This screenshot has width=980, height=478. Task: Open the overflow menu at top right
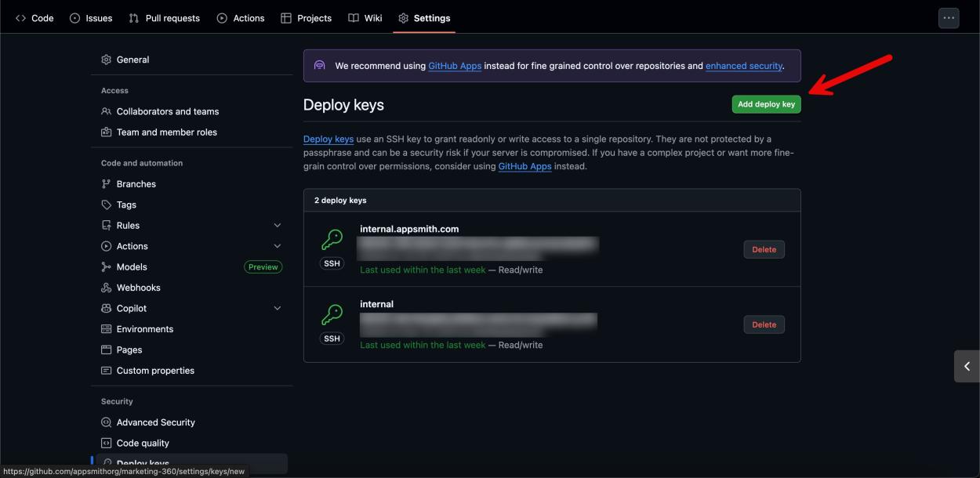pyautogui.click(x=948, y=16)
